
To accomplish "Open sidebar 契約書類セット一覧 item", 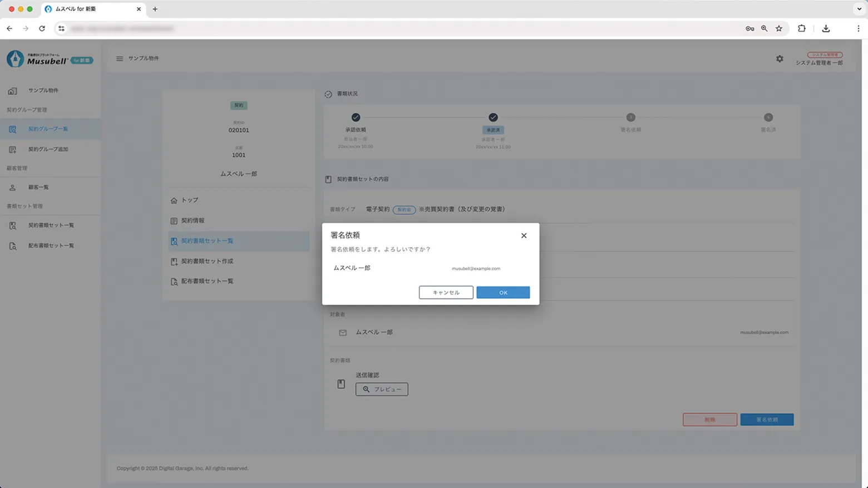I will [x=51, y=225].
